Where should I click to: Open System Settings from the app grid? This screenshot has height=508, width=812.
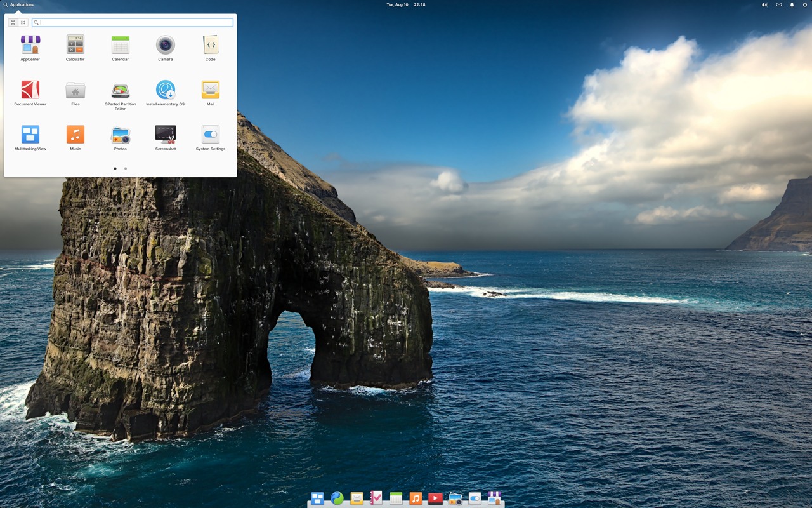tap(210, 135)
